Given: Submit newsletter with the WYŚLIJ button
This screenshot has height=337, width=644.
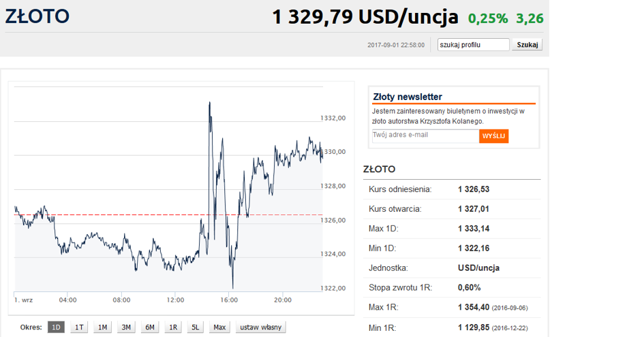Looking at the screenshot, I should [494, 136].
